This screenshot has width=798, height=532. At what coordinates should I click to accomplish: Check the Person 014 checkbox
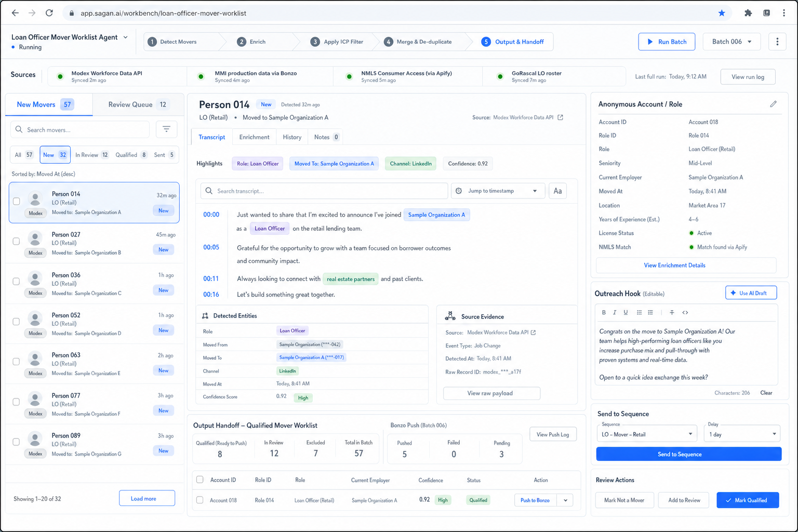pos(17,201)
